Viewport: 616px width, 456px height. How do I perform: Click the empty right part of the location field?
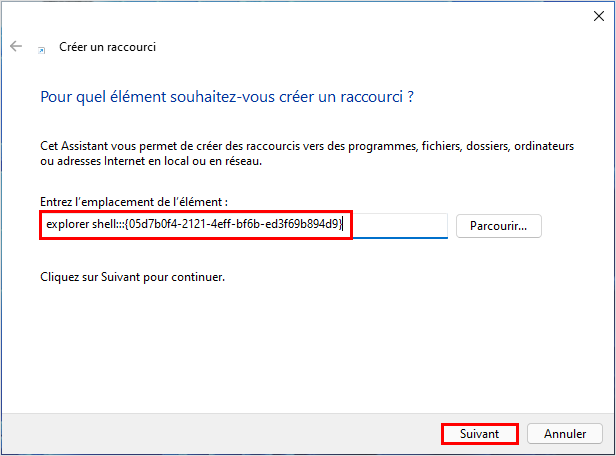[x=400, y=225]
